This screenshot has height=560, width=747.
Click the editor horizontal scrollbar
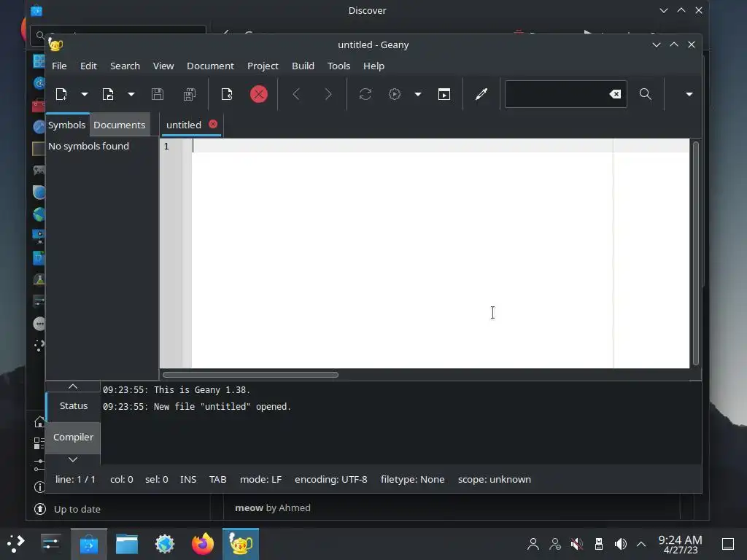coord(251,375)
